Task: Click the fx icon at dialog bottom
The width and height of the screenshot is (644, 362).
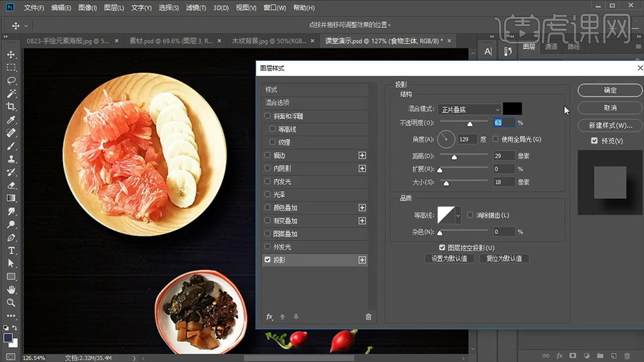Action: coord(269,317)
